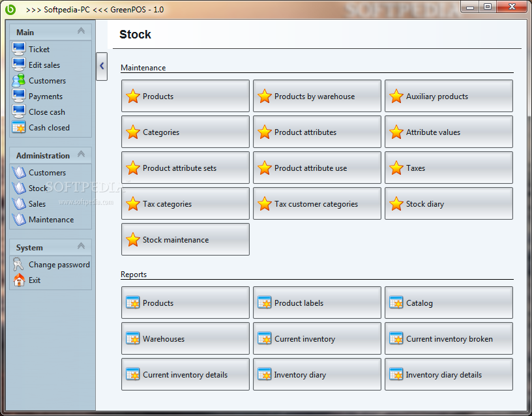Click star icon on Stock diary
The width and height of the screenshot is (532, 416).
click(396, 204)
